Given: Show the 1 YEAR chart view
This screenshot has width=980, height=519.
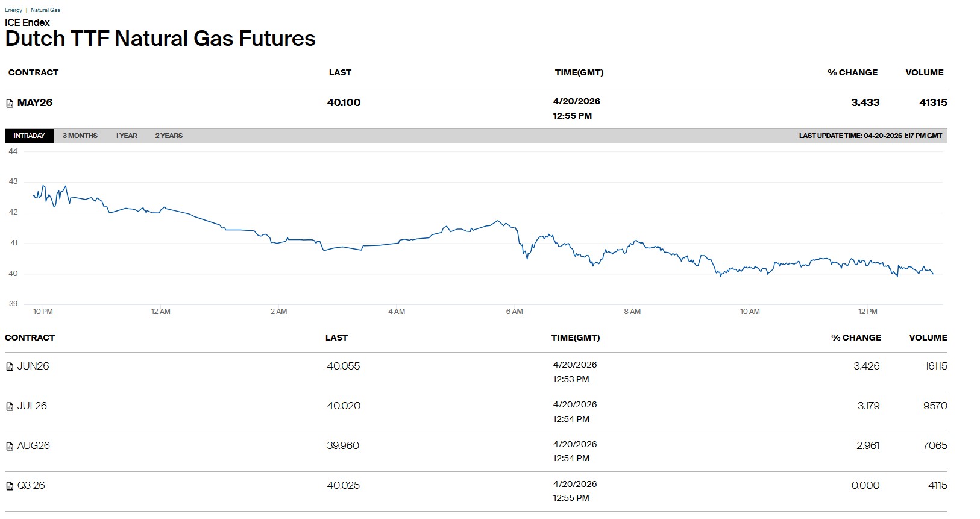Looking at the screenshot, I should tap(126, 136).
